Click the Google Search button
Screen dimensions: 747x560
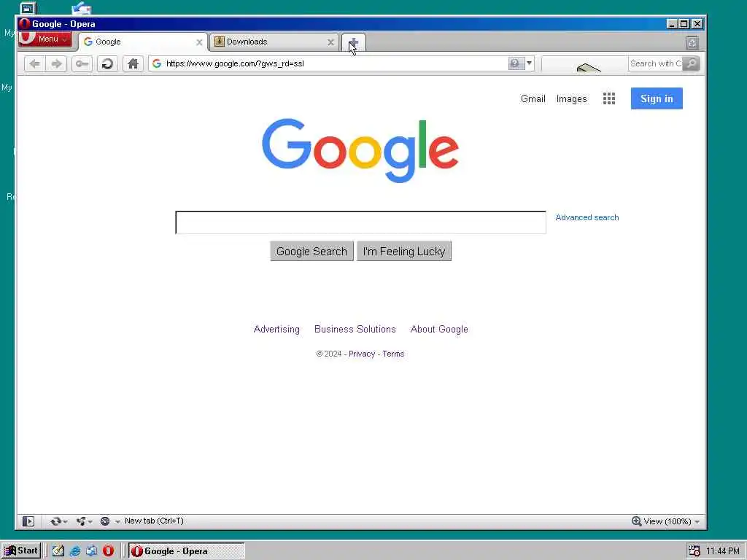(311, 251)
